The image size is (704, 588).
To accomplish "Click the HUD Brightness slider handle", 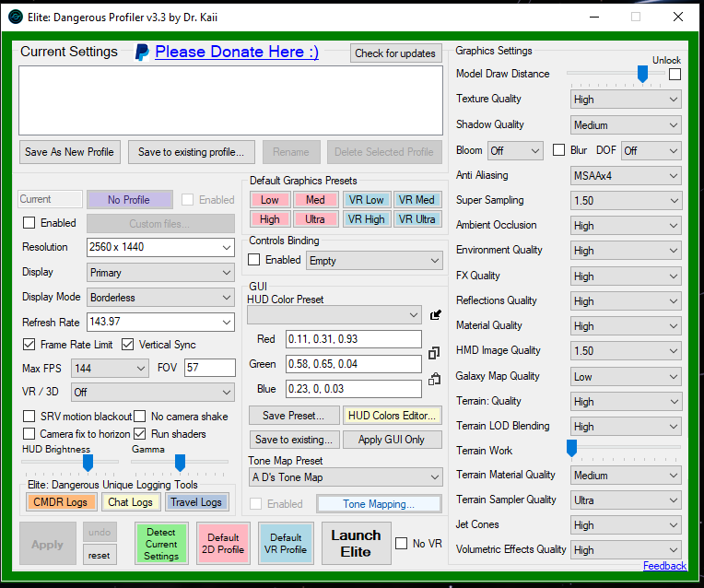I will pos(88,463).
